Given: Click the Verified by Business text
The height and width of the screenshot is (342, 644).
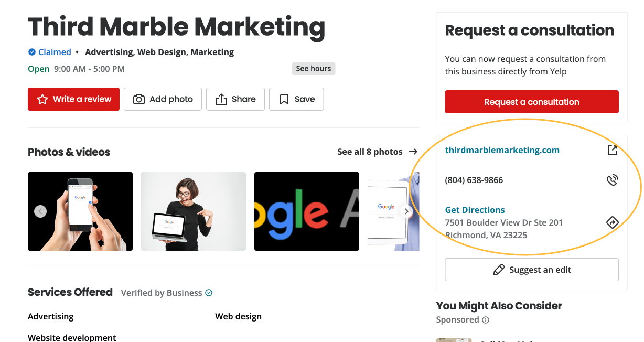Looking at the screenshot, I should (162, 293).
